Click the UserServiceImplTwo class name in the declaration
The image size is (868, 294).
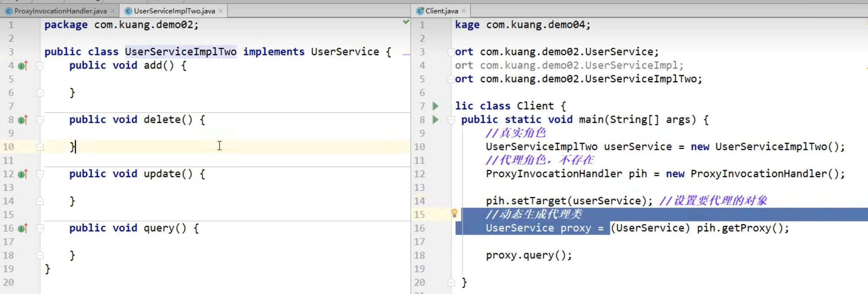click(181, 52)
